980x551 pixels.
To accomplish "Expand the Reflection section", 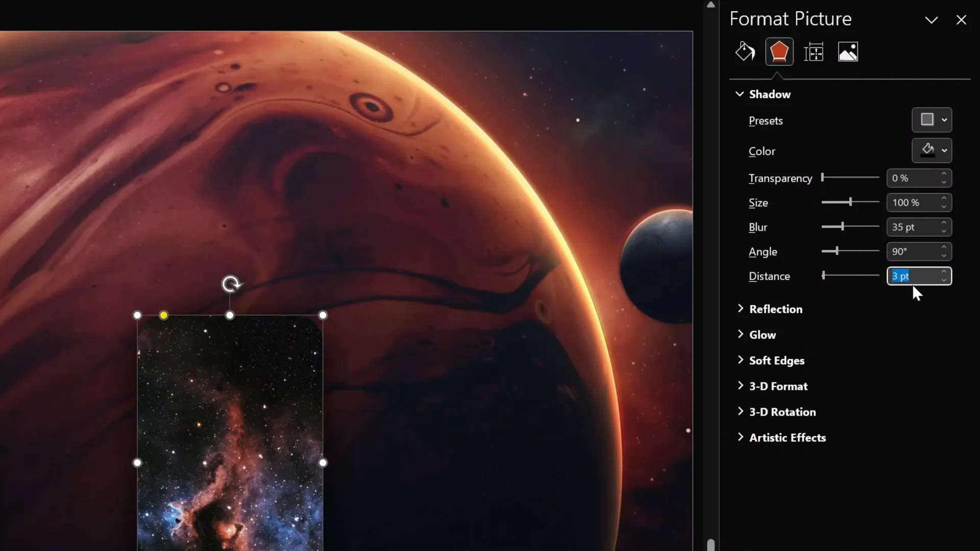I will pyautogui.click(x=770, y=309).
